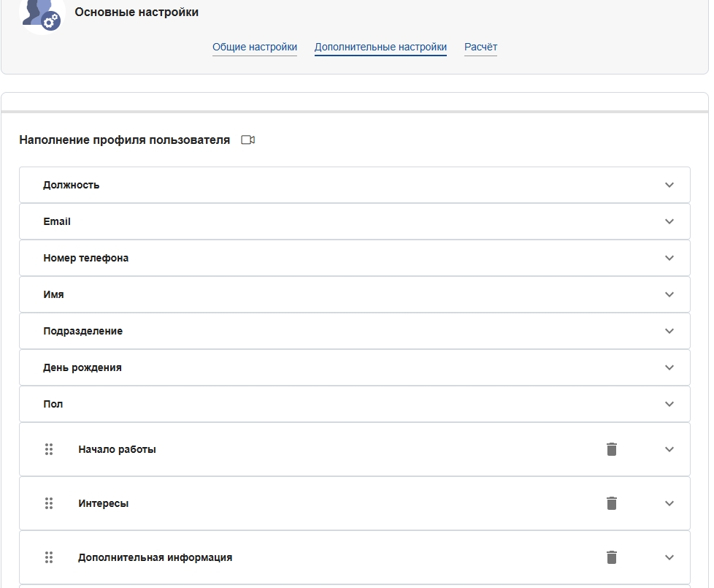Switch to Общие настройки tab
Screen dimensions: 714x588
255,47
